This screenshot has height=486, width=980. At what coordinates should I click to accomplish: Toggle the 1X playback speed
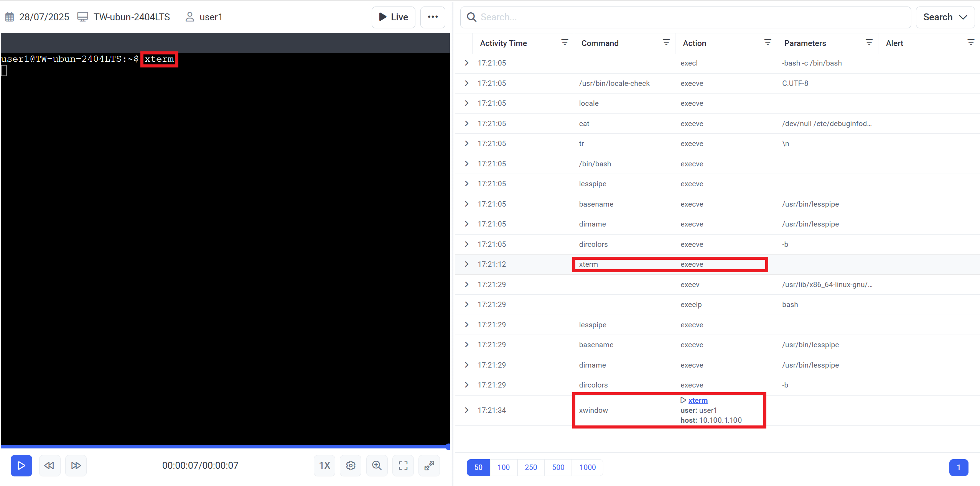[324, 465]
